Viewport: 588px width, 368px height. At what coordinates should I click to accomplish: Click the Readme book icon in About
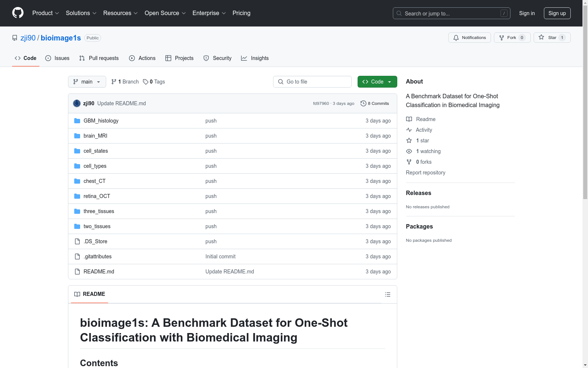409,119
